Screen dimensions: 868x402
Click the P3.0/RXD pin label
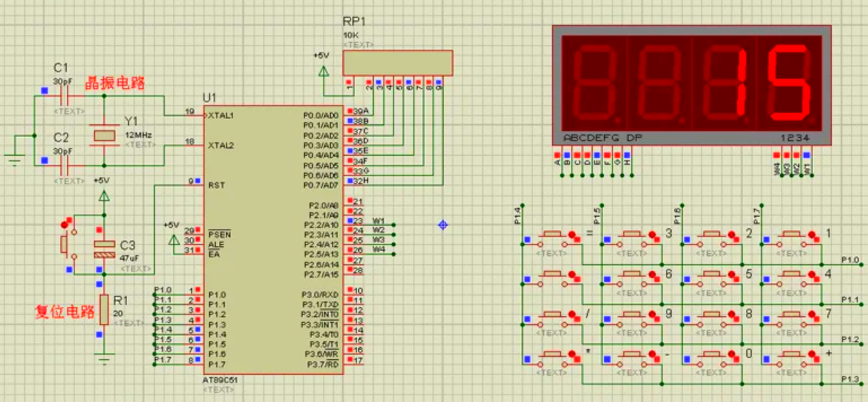[320, 294]
